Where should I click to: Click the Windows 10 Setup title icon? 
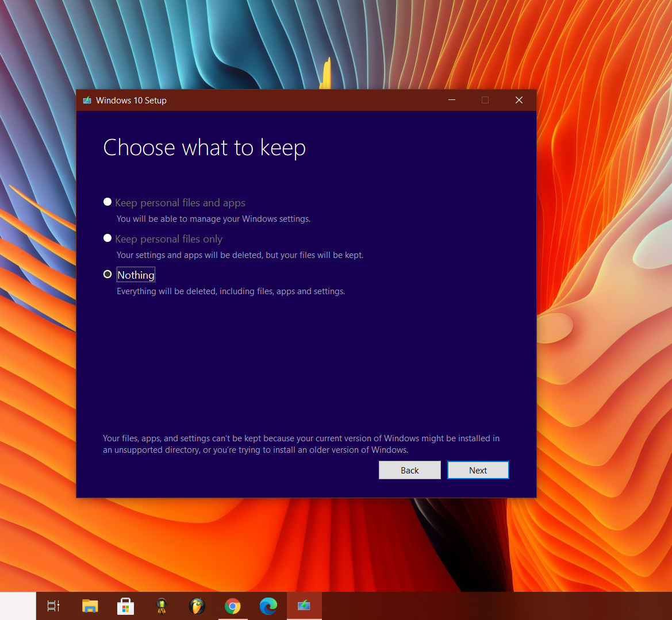click(x=87, y=100)
